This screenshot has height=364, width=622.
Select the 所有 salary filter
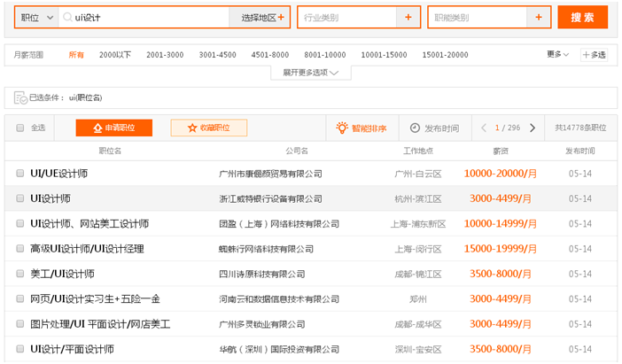pos(76,55)
